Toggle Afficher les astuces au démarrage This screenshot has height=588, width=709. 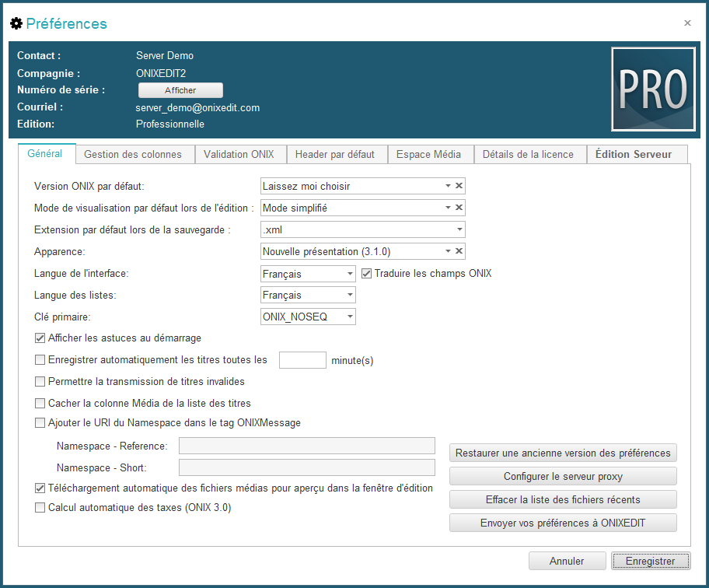40,338
